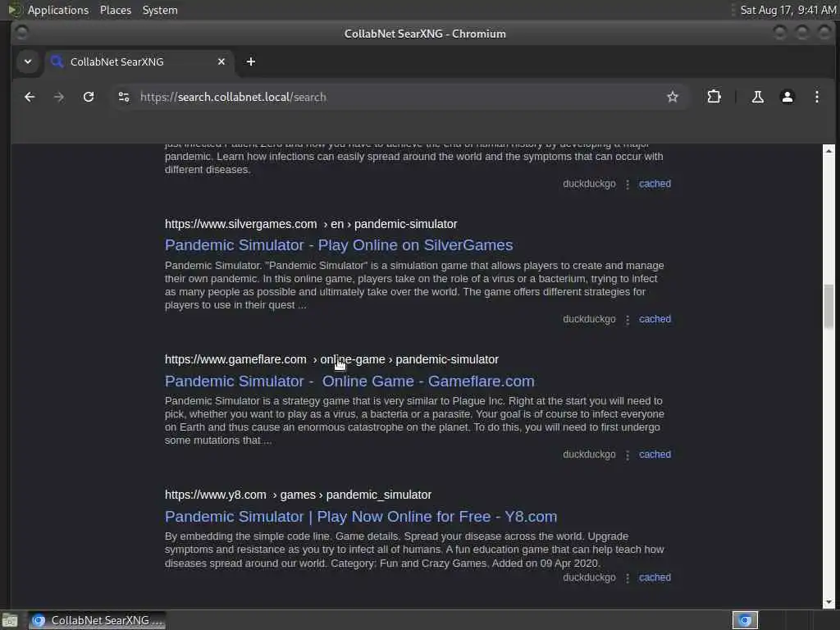
Task: Open a new tab with plus button
Action: pos(251,62)
